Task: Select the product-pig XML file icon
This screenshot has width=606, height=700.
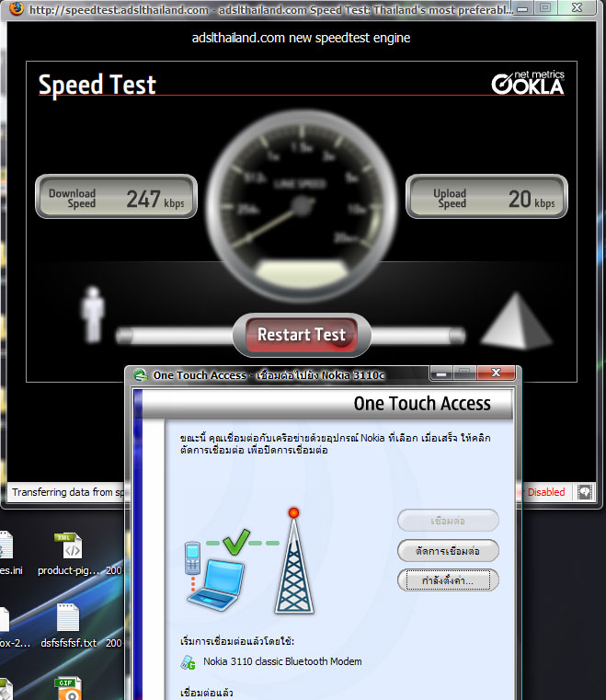Action: [68, 546]
